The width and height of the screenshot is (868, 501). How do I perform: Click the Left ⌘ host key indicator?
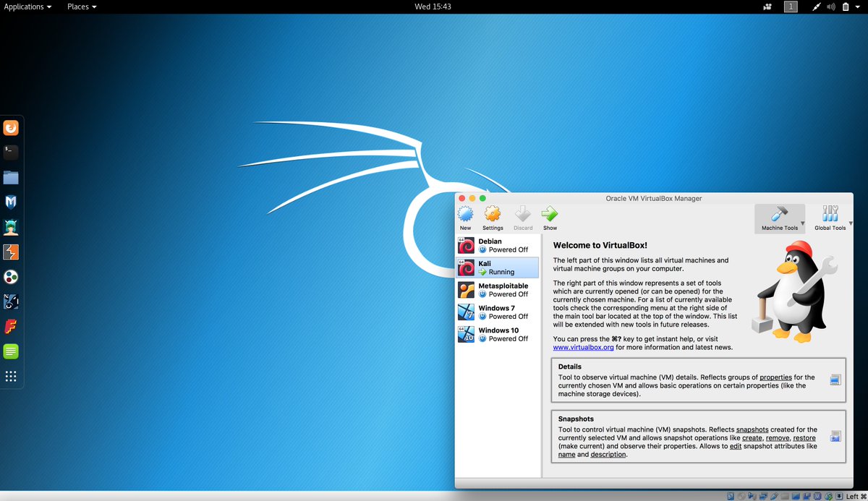click(x=856, y=496)
